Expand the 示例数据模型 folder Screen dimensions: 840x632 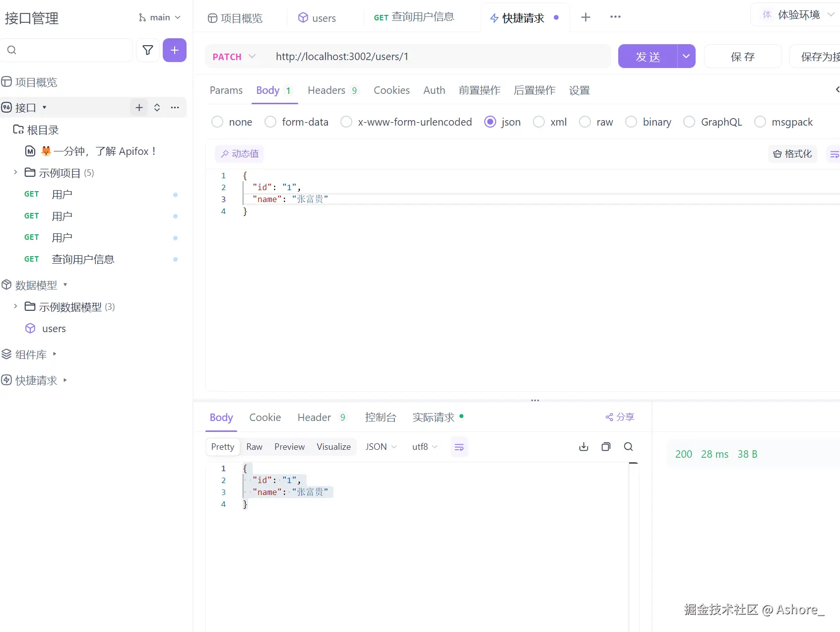pos(15,306)
